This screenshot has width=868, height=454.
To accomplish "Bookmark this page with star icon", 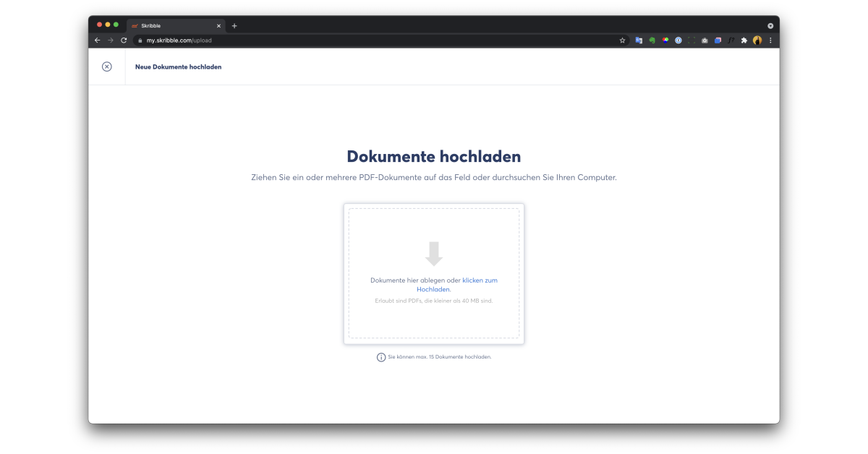I will tap(622, 40).
